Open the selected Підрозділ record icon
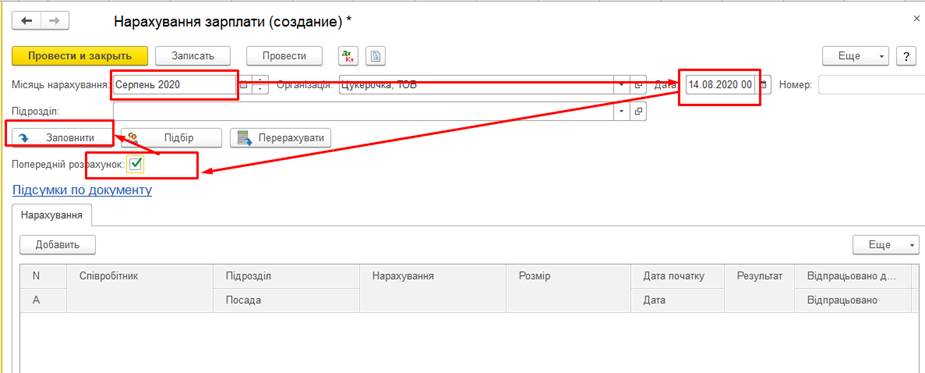The height and width of the screenshot is (373, 925). [x=638, y=111]
